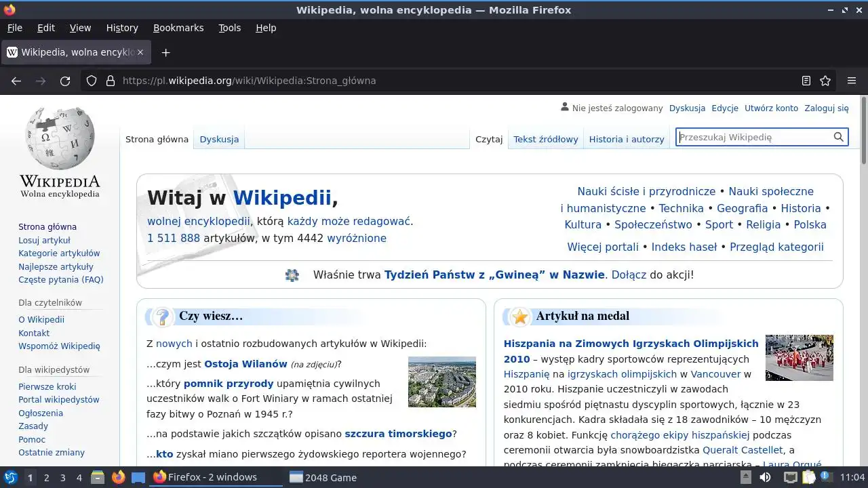Select the Czytaj tab
868x488 pixels.
pos(489,139)
